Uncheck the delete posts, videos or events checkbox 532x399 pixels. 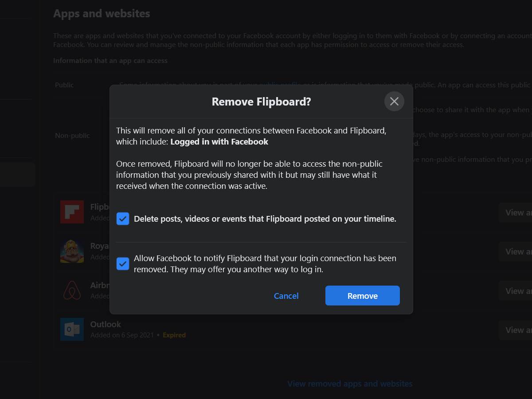[122, 219]
